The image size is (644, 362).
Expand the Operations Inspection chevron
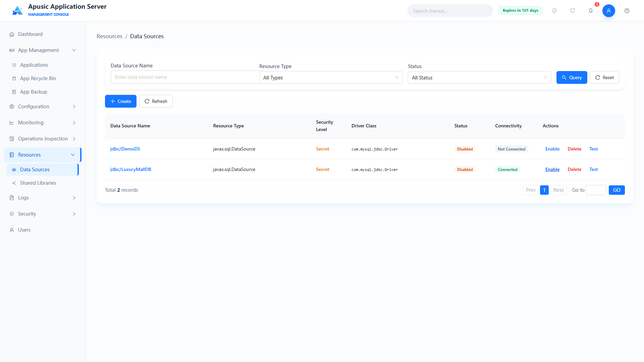click(74, 139)
